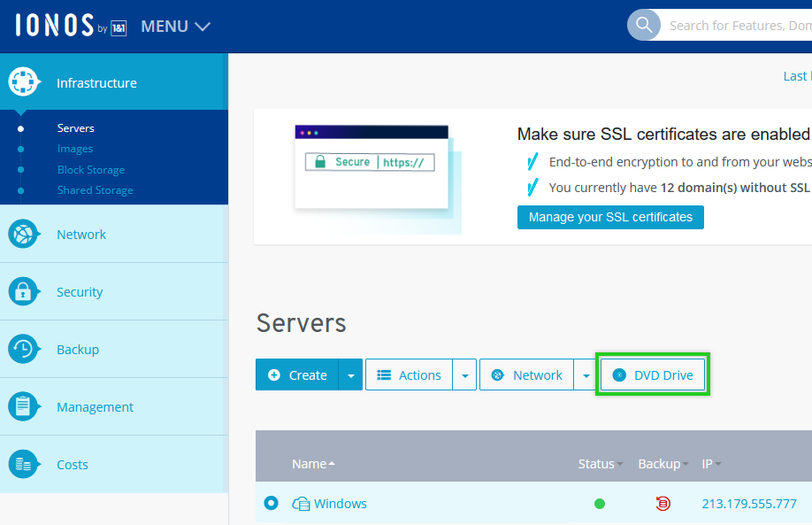Click the search features input field
Screen dimensions: 812x525
pyautogui.click(x=739, y=26)
